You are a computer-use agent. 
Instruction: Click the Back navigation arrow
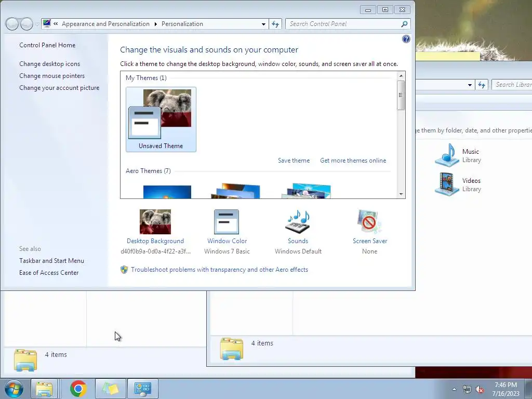click(12, 24)
